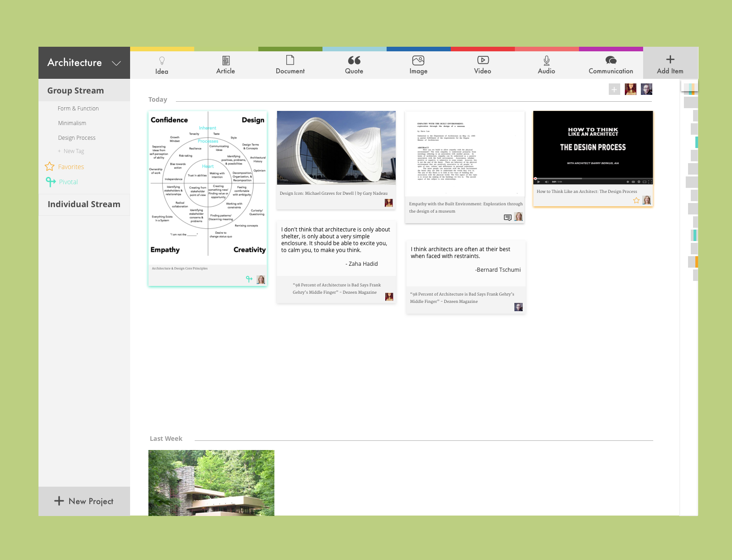Open red-haired woman member avatar at top
732x560 pixels.
click(x=631, y=89)
